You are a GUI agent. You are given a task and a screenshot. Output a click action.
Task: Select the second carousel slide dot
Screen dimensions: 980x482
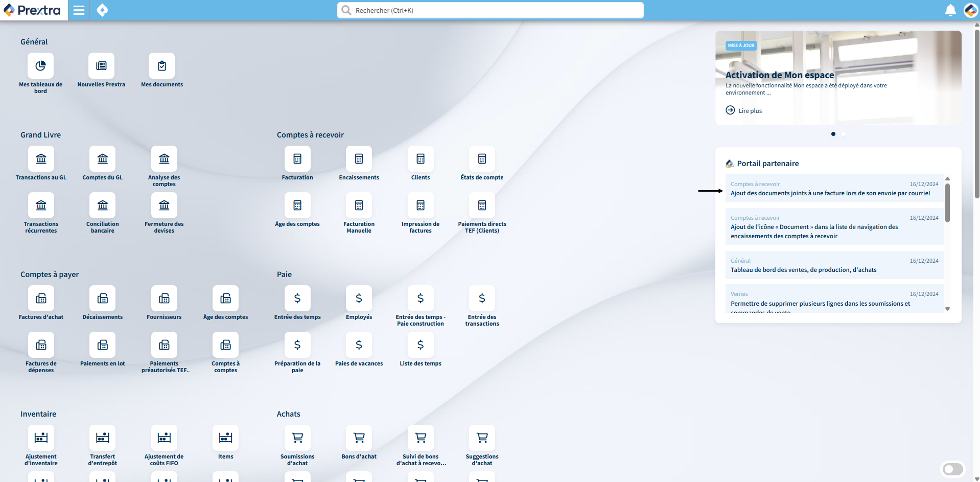pos(844,134)
